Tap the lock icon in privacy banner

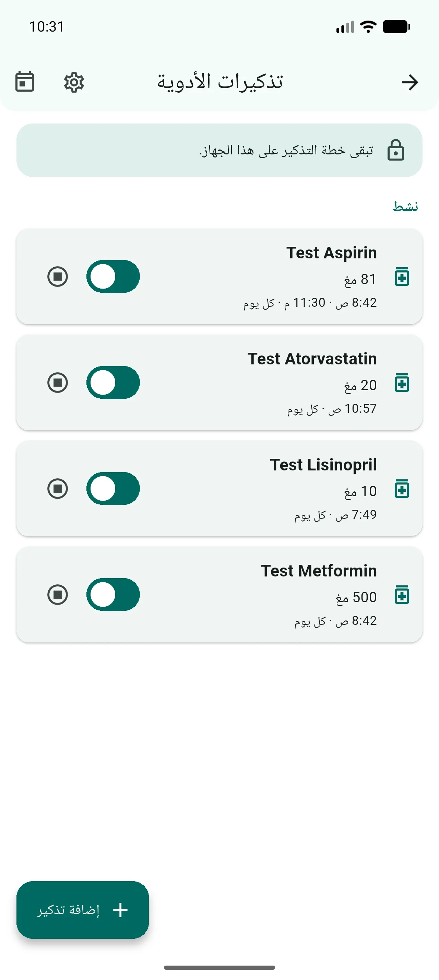point(396,150)
